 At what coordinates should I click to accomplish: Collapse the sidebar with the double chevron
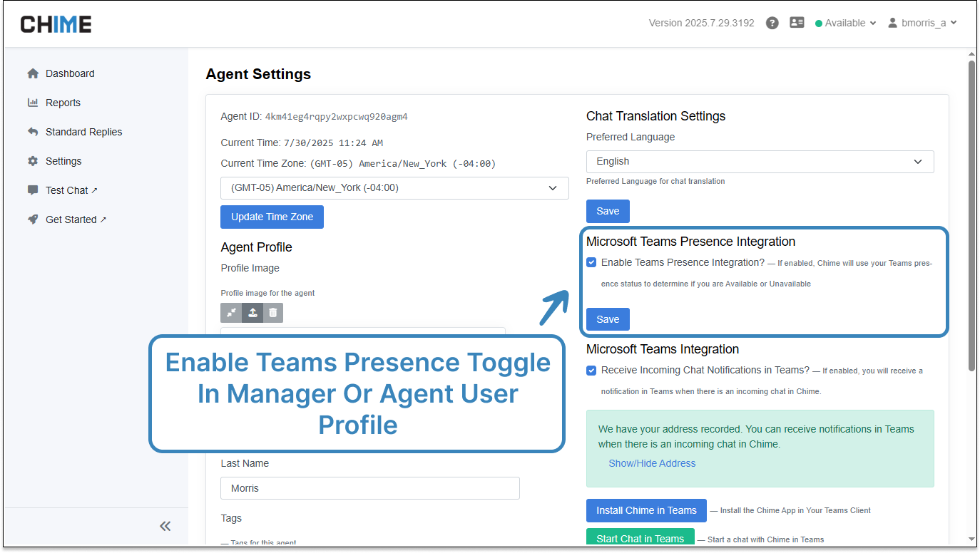pyautogui.click(x=165, y=526)
